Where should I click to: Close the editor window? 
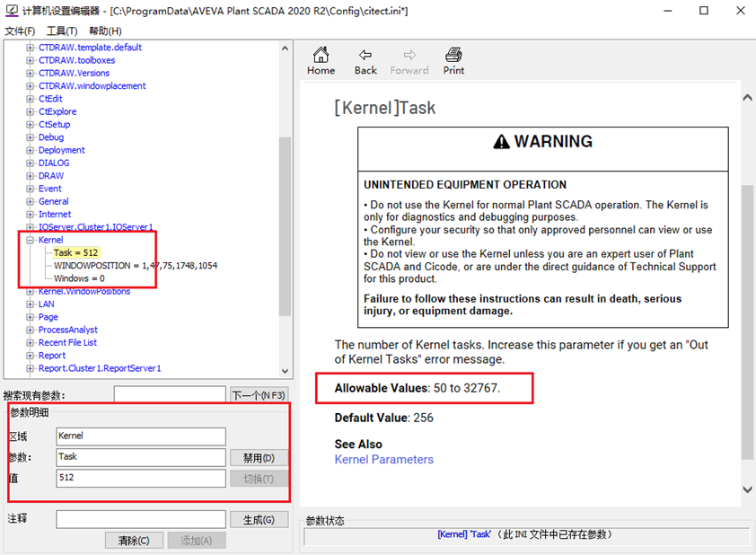click(x=741, y=11)
